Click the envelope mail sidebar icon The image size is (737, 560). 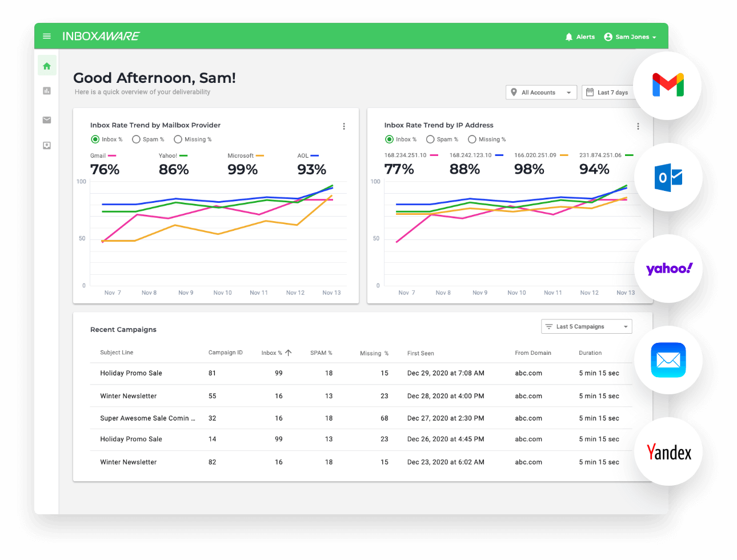point(47,120)
